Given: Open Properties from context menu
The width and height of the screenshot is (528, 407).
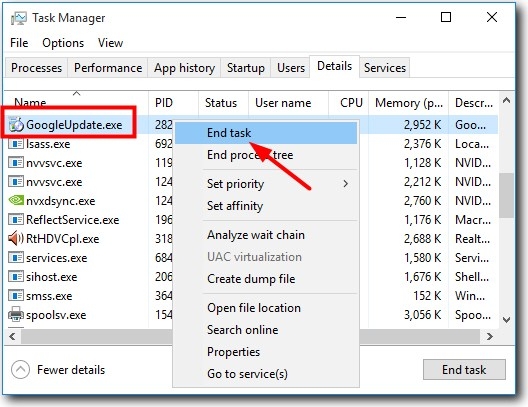Looking at the screenshot, I should 266,352.
